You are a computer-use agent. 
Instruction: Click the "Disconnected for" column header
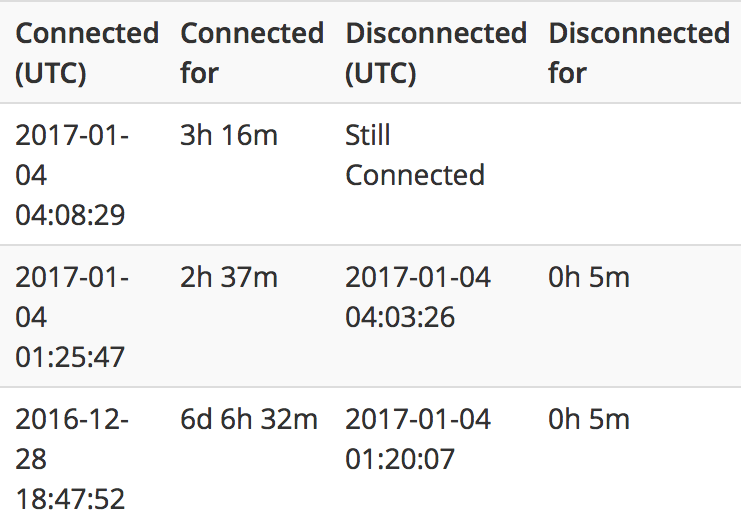(x=638, y=52)
